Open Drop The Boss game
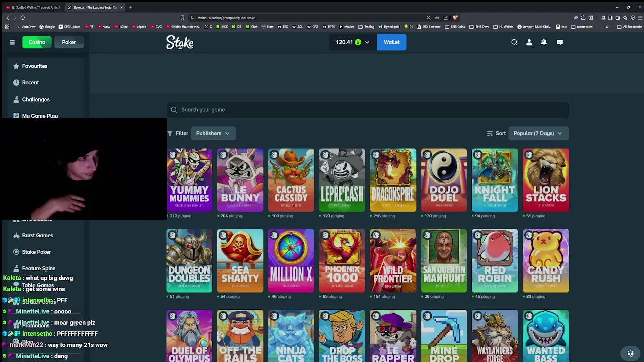The width and height of the screenshot is (644, 362). pos(342,336)
